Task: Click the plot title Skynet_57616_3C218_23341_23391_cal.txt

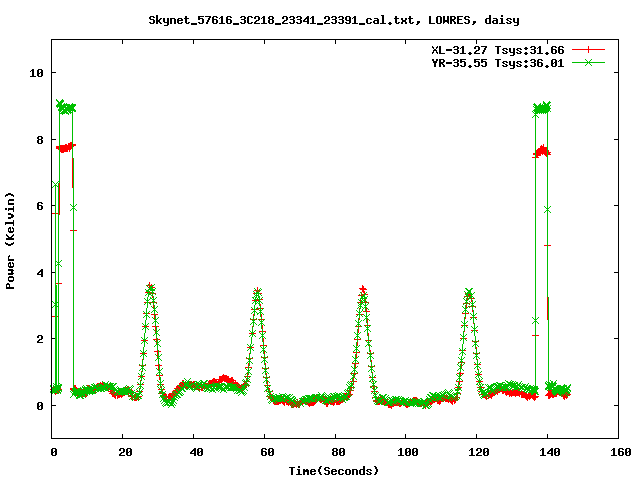Action: tap(284, 20)
